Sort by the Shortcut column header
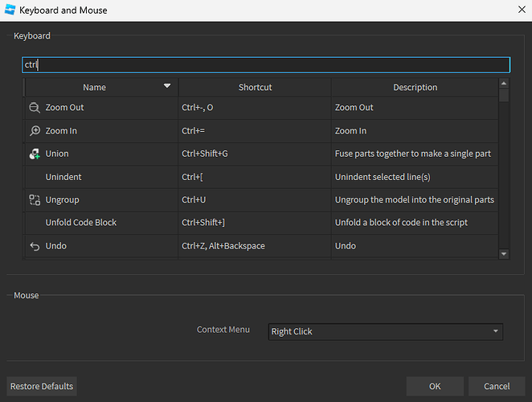The height and width of the screenshot is (402, 532). coord(255,88)
